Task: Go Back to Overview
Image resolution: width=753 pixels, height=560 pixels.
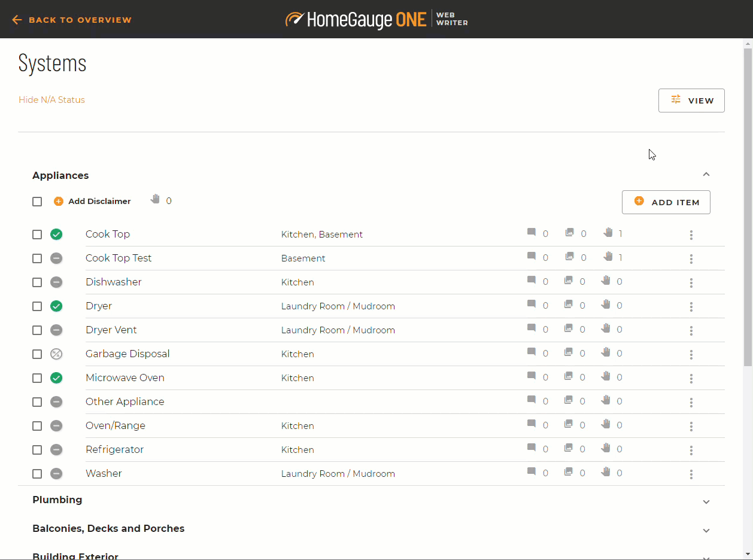Action: [72, 20]
